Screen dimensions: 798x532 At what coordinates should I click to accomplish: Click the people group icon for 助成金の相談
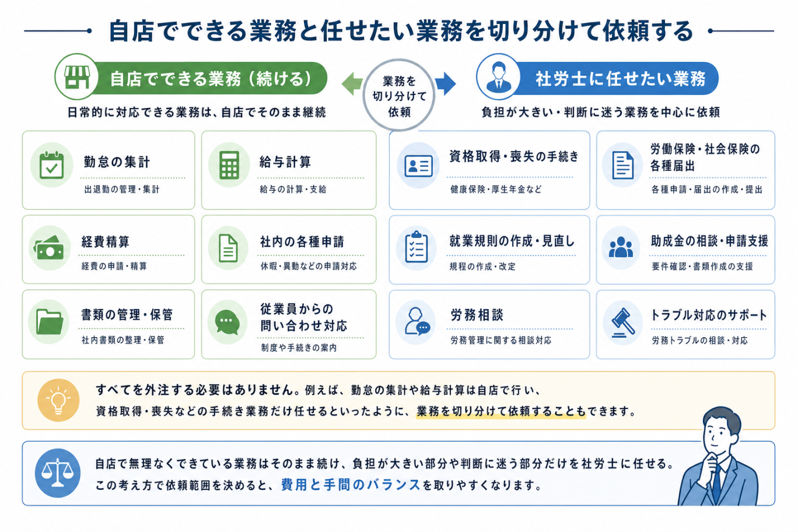pos(621,247)
